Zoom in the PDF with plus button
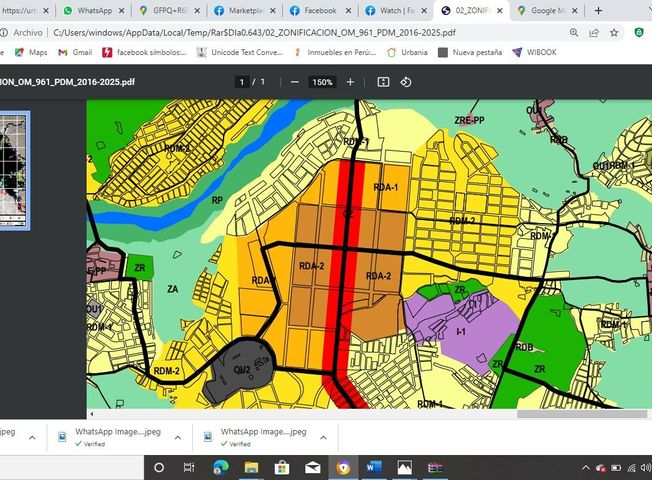 pyautogui.click(x=350, y=82)
